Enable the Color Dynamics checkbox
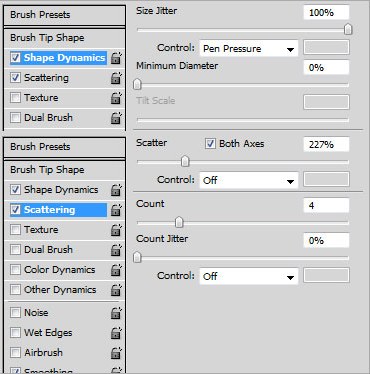The height and width of the screenshot is (374, 370). 15,269
